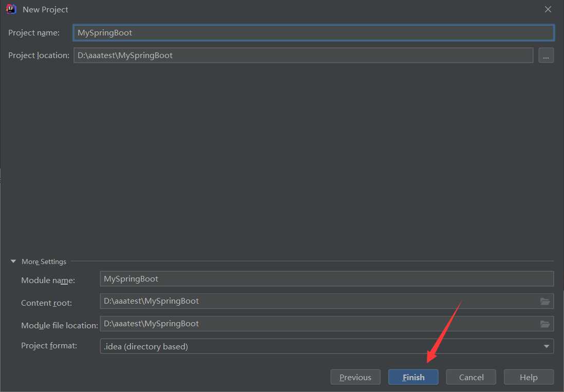Click into the Project location field
Viewport: 564px width, 392px height.
[x=303, y=55]
